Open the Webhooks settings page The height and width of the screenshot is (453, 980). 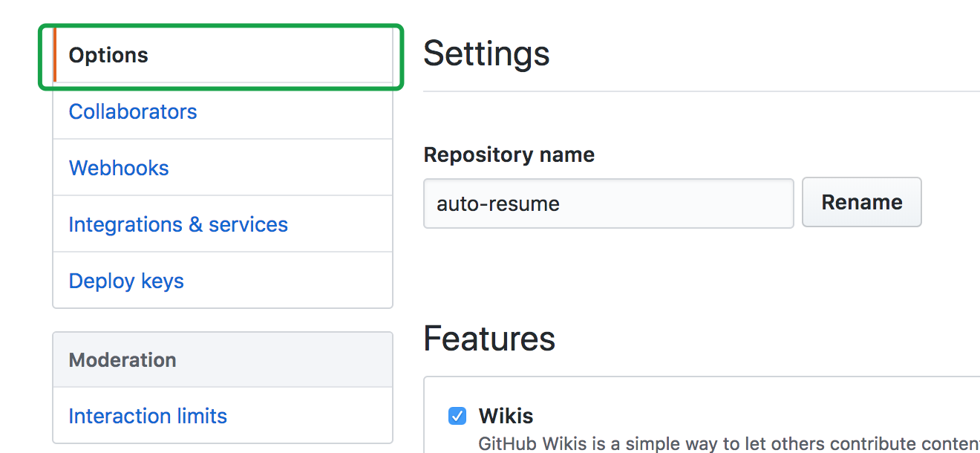[x=119, y=169]
